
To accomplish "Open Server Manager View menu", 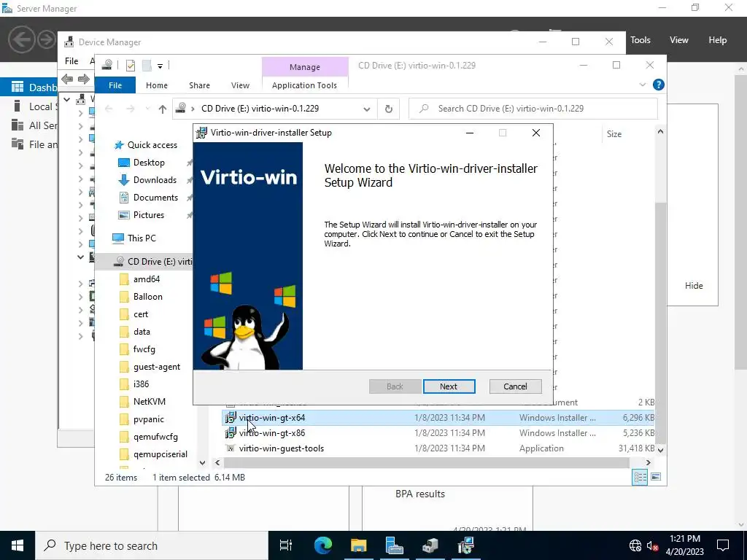I will [679, 40].
